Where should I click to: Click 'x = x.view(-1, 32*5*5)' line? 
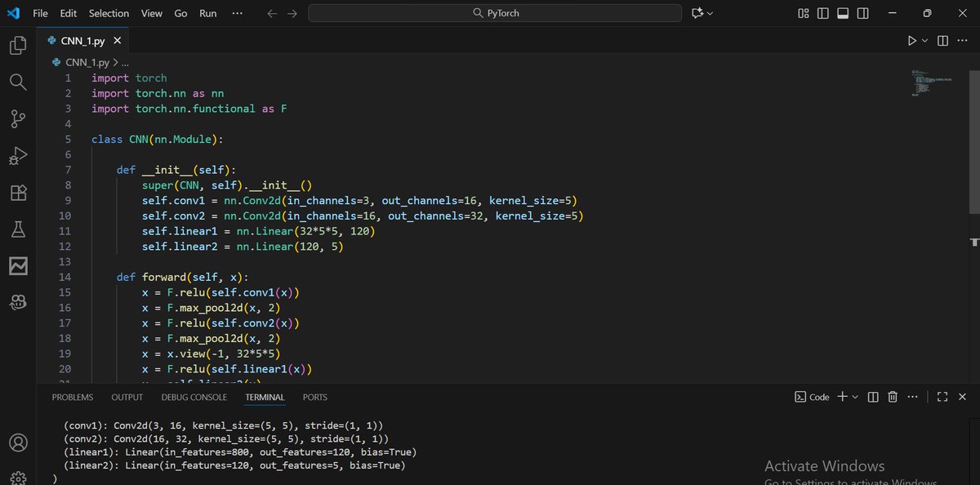tap(212, 354)
